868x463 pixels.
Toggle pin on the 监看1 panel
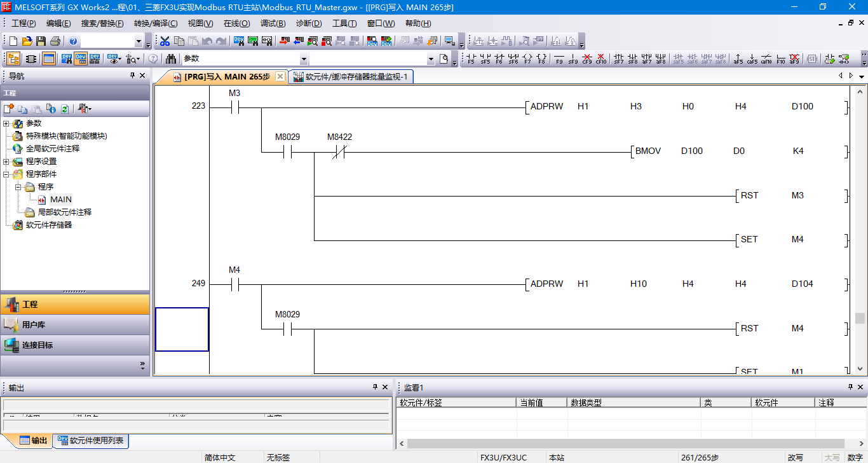tap(850, 387)
